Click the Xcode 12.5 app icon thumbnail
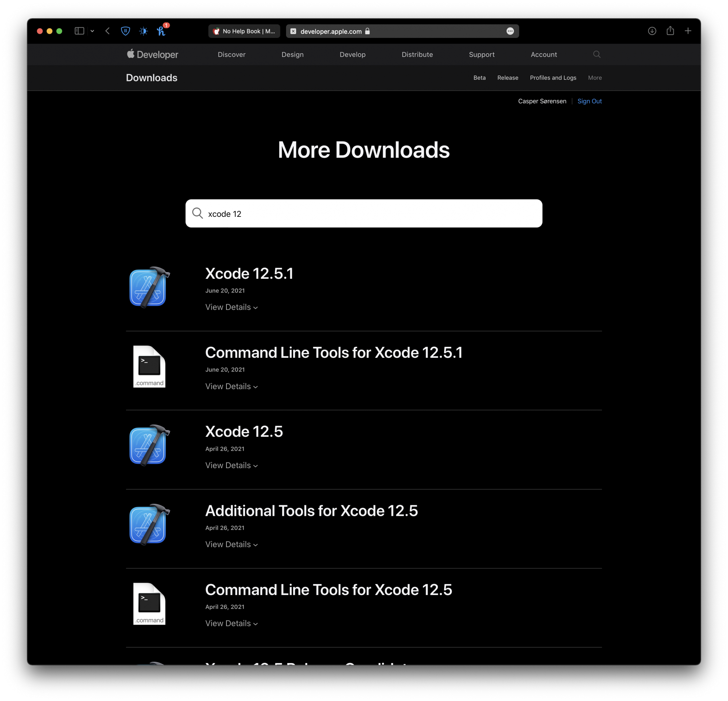 point(149,445)
